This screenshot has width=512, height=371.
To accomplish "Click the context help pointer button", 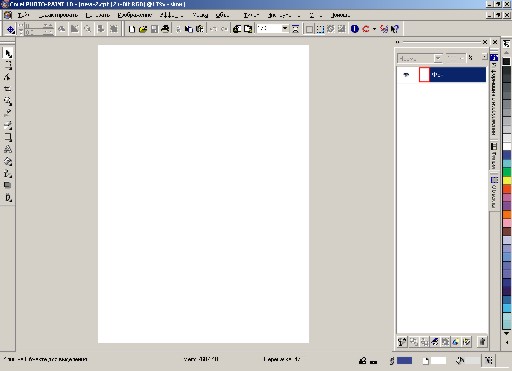I will (x=395, y=29).
